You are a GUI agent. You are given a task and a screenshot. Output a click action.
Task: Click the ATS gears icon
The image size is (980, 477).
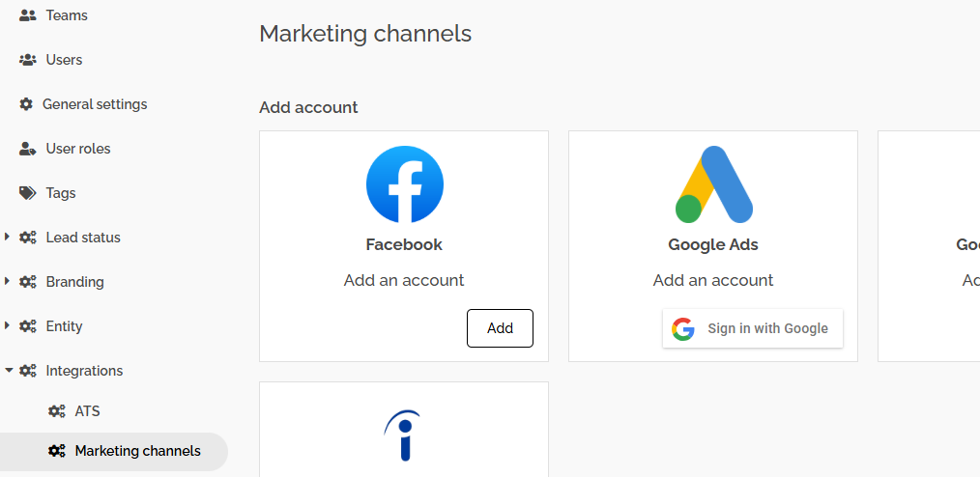pyautogui.click(x=57, y=411)
